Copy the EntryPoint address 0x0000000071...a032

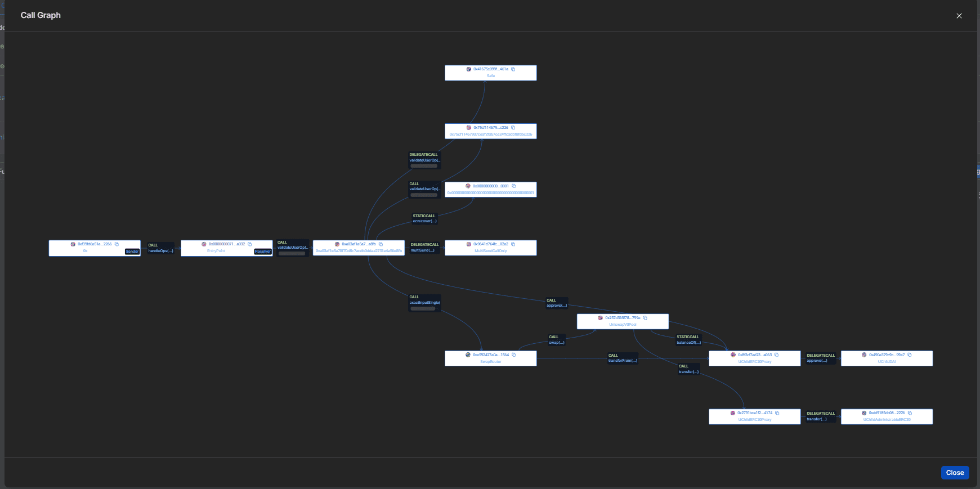(x=250, y=244)
